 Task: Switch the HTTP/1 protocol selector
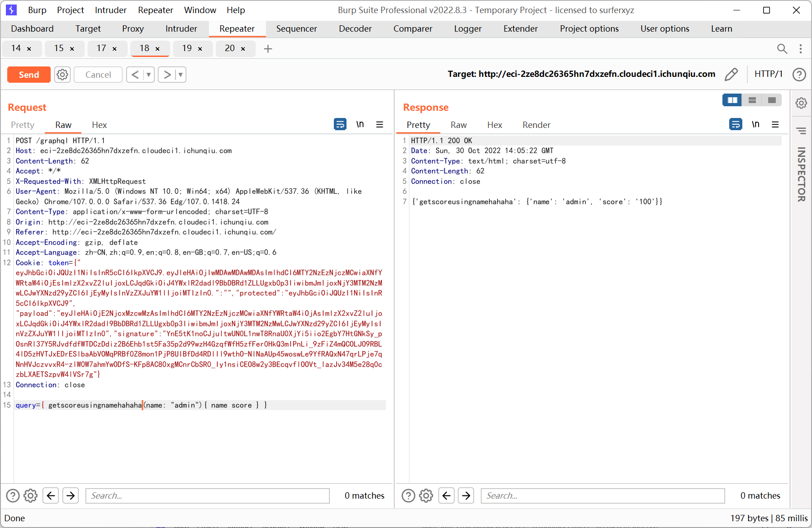pos(769,74)
